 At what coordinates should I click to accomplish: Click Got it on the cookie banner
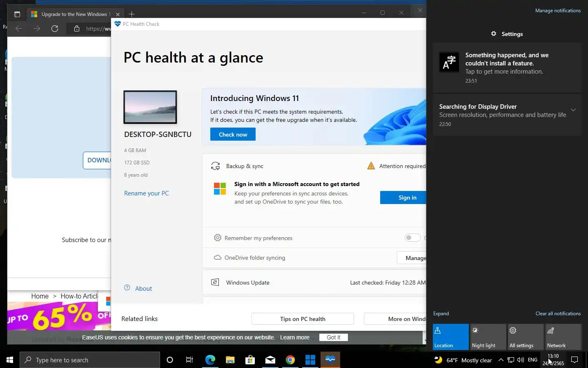pyautogui.click(x=333, y=337)
